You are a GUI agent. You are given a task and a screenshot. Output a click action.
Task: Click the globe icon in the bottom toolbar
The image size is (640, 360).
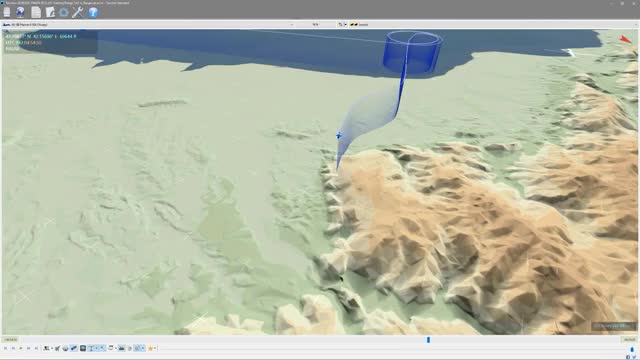[x=65, y=348]
